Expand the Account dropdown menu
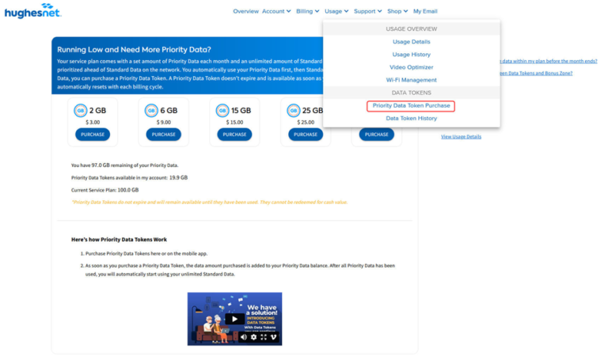This screenshot has width=608, height=364. pyautogui.click(x=276, y=11)
